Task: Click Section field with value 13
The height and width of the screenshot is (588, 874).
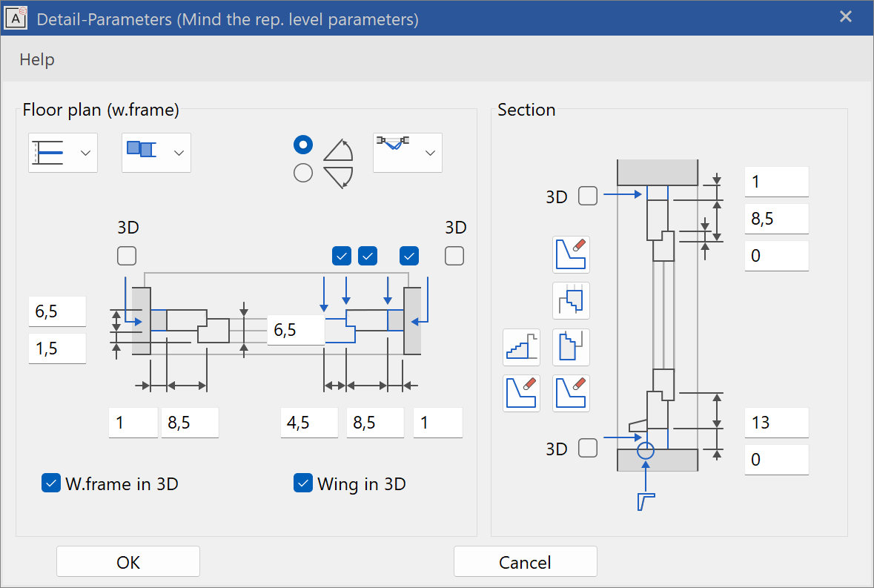Action: [776, 423]
